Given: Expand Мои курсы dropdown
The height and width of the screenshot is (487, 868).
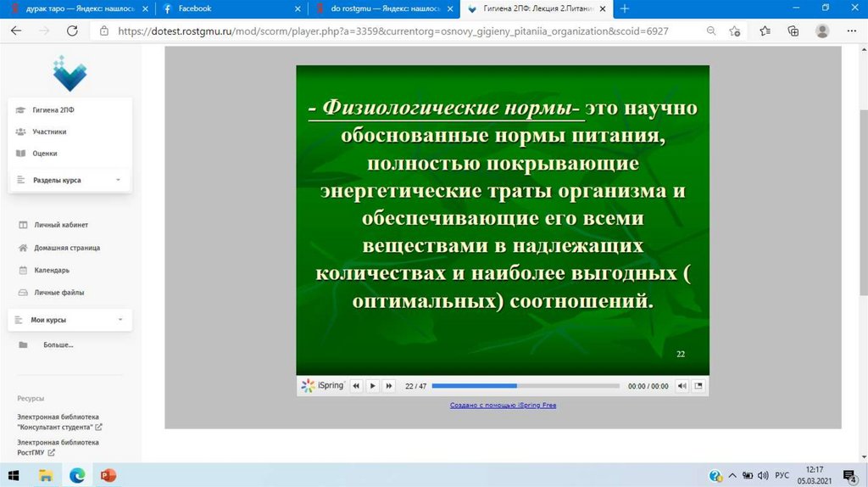Looking at the screenshot, I should click(70, 320).
